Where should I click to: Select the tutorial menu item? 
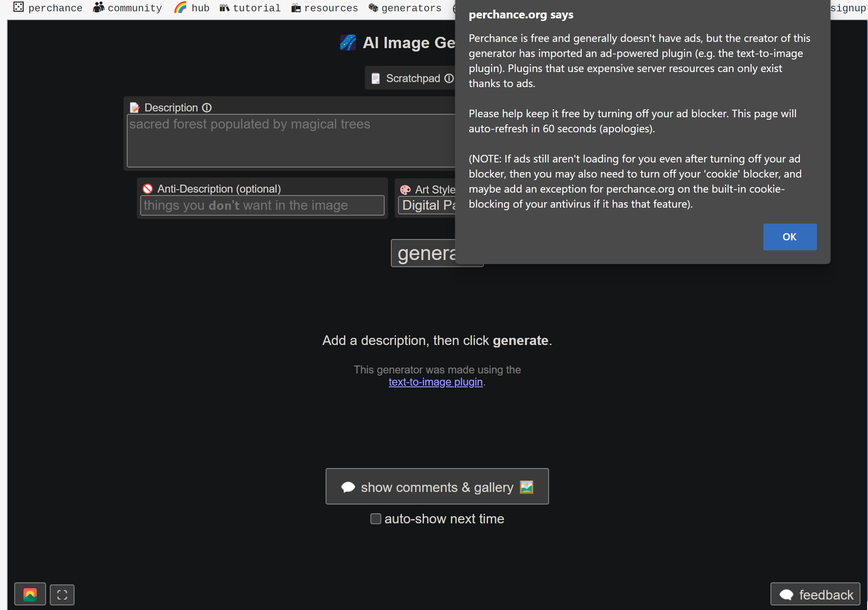257,8
